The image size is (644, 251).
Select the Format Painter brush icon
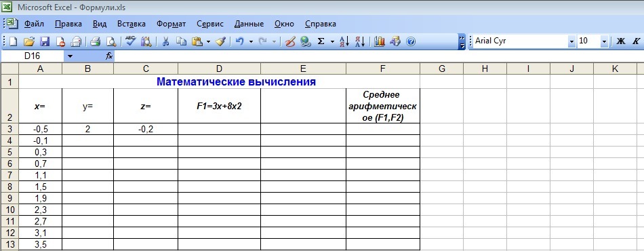point(220,41)
